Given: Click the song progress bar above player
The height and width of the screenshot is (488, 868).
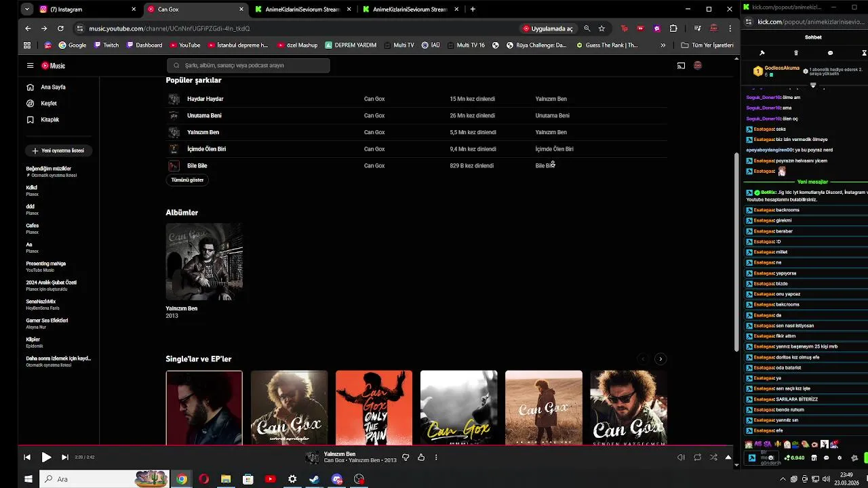Looking at the screenshot, I should [x=375, y=446].
